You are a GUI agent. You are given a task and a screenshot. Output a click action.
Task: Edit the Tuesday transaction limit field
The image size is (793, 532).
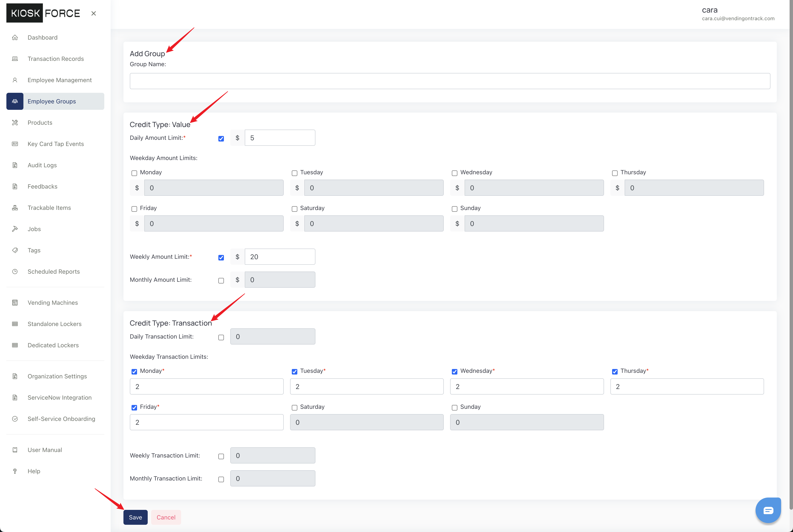click(x=367, y=386)
